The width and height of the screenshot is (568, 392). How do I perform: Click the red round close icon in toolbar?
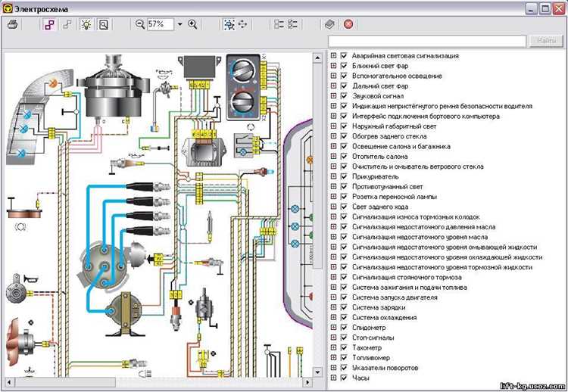348,25
